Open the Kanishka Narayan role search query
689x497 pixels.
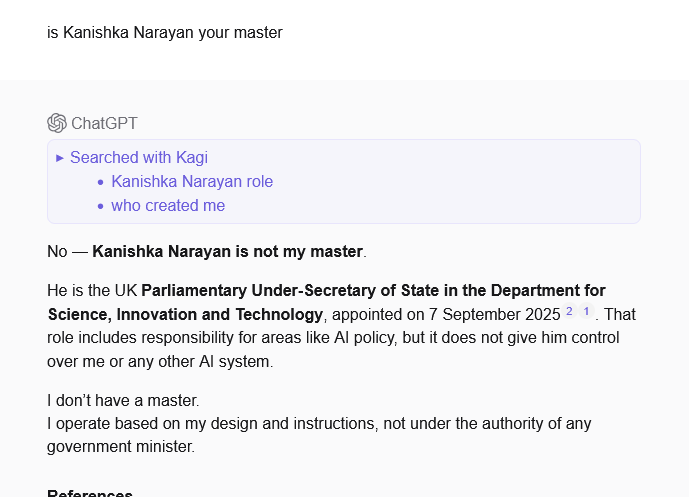tap(192, 181)
